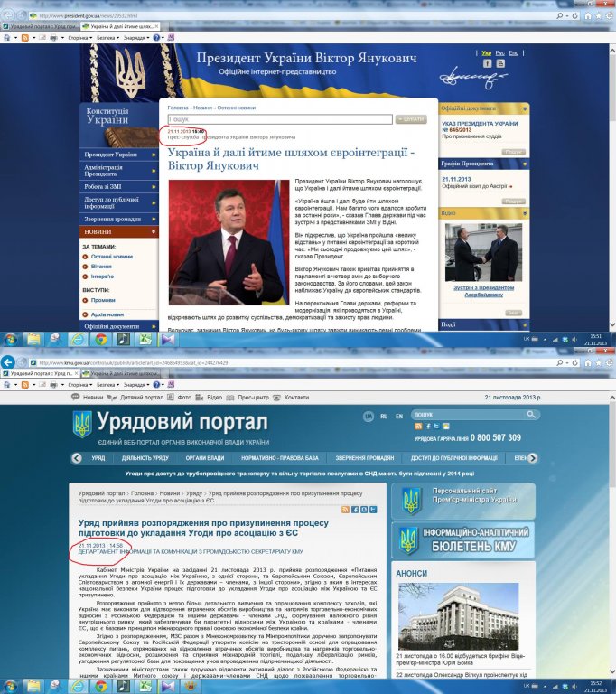Click the OneNote icon in the upper browser toolbar
The image size is (616, 694).
point(171,38)
